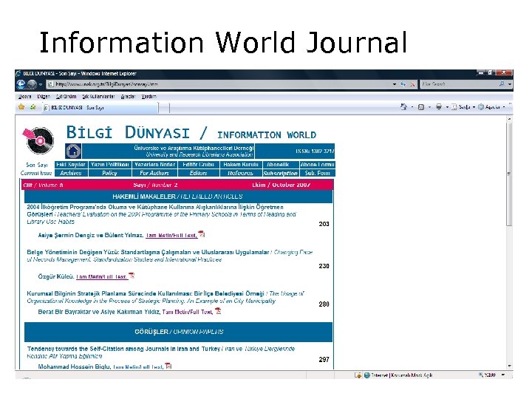Open the Favorites Center star icon

(x=21, y=107)
